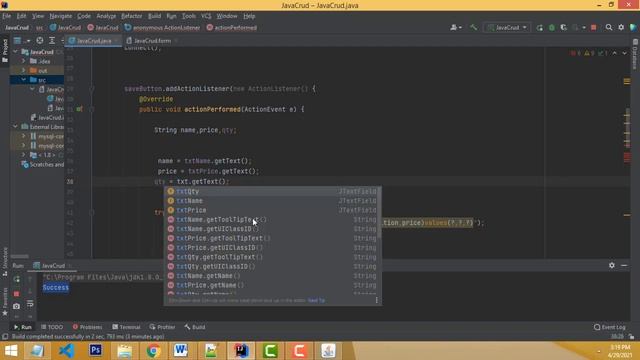Screen dimensions: 640x360
Task: Collapse the JavaCrud project root node
Action: point(16,52)
